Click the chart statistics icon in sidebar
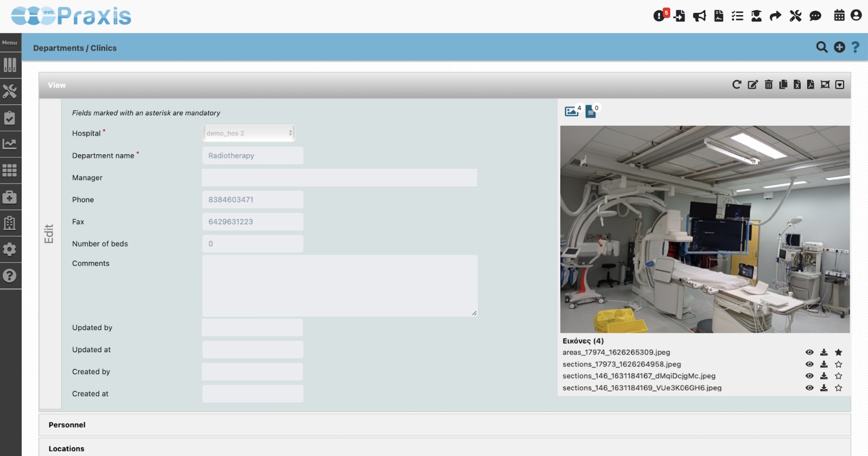Screen dimensions: 868x456 (x=10, y=144)
